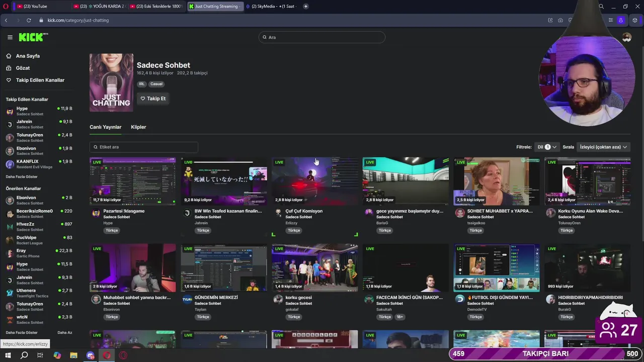Open the Kick hamburger sidebar menu
This screenshot has width=644, height=362.
click(10, 37)
